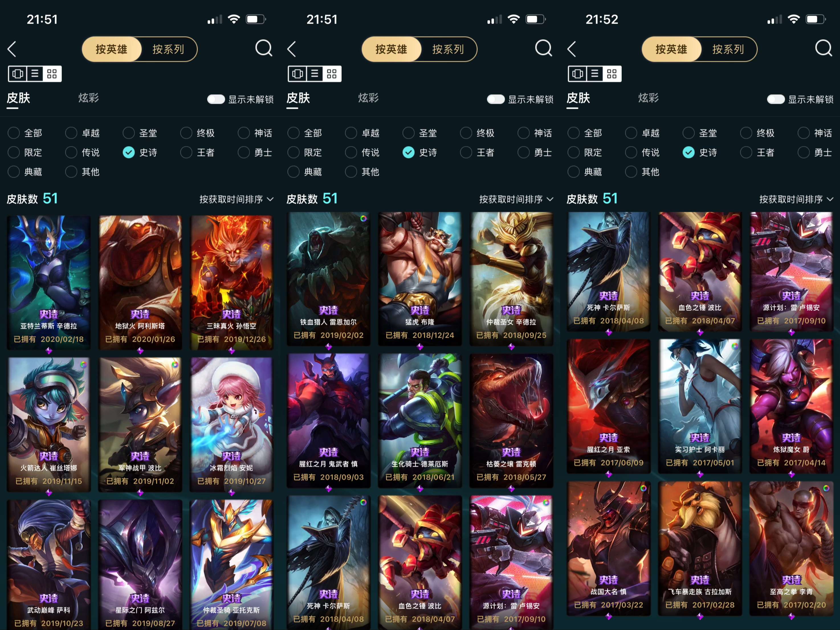Enable 显示未解锁 switch in right panel
840x630 pixels.
(775, 99)
